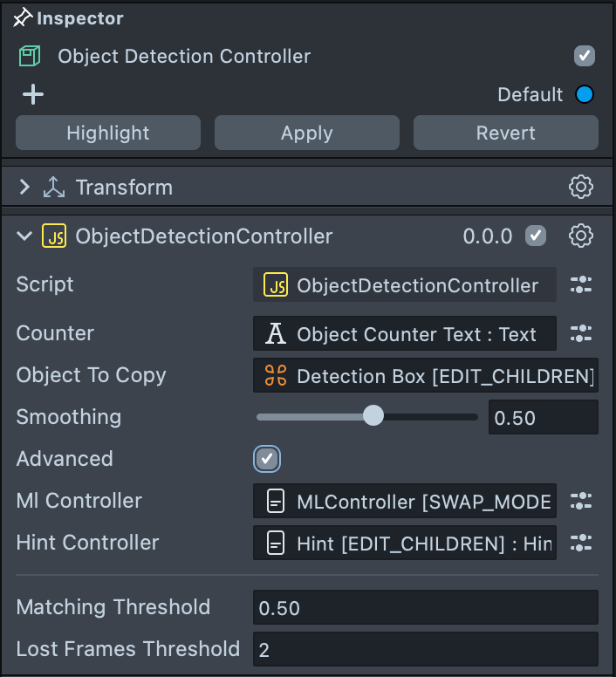The height and width of the screenshot is (677, 616).
Task: Uncheck the Advanced checkbox
Action: coord(267,459)
